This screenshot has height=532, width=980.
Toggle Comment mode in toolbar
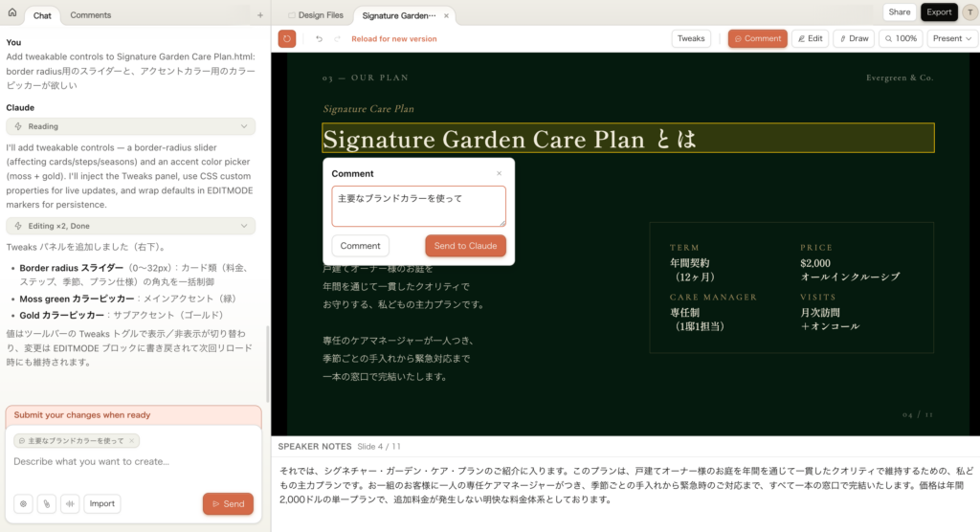point(757,38)
